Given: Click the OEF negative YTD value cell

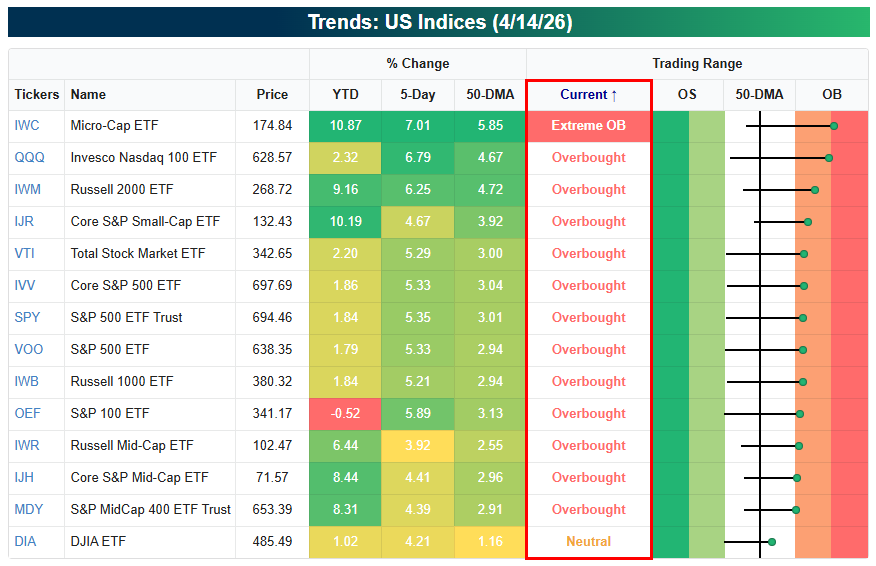Looking at the screenshot, I should coord(345,413).
